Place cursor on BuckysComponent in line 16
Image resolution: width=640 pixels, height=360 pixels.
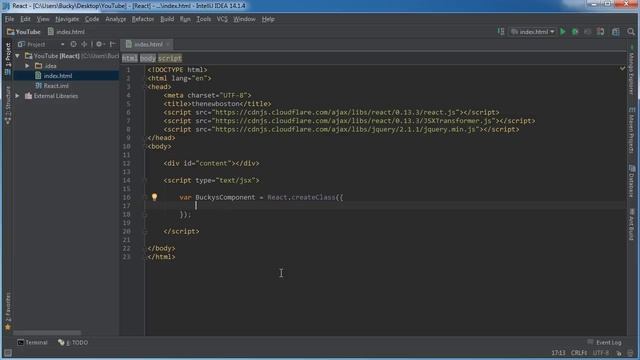(x=225, y=197)
